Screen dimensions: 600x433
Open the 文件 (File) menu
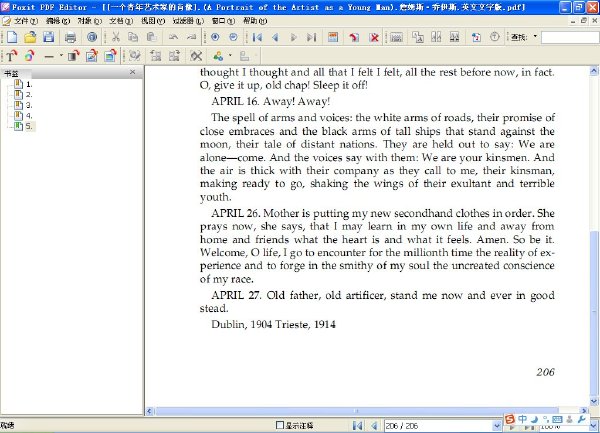[x=26, y=21]
